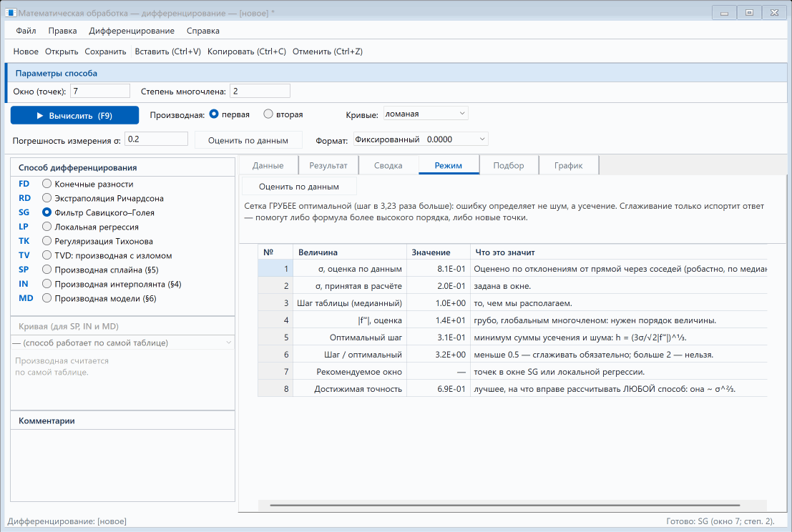The width and height of the screenshot is (792, 532).
Task: Click Вставить (Ctrl+V) in the toolbar
Action: [x=167, y=51]
